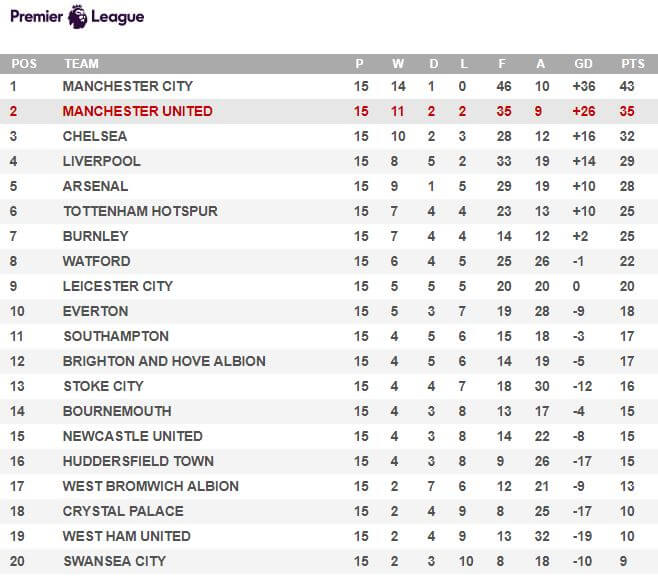The image size is (658, 576).
Task: Open Tottenham Hotspur team link
Action: 141,211
